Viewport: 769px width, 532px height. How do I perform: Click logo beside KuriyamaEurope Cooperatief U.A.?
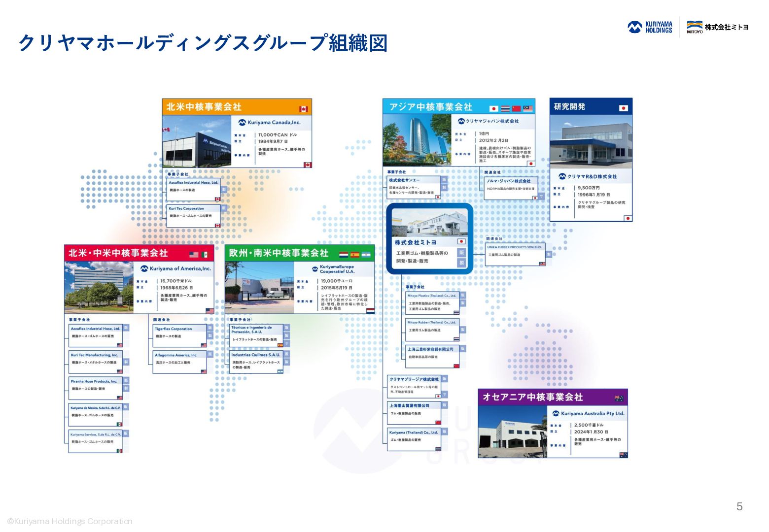[x=315, y=269]
